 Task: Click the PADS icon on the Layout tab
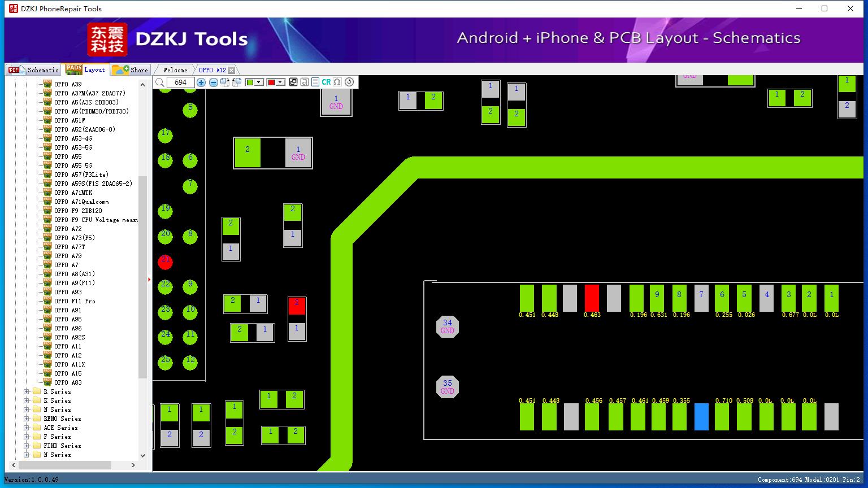tap(73, 69)
